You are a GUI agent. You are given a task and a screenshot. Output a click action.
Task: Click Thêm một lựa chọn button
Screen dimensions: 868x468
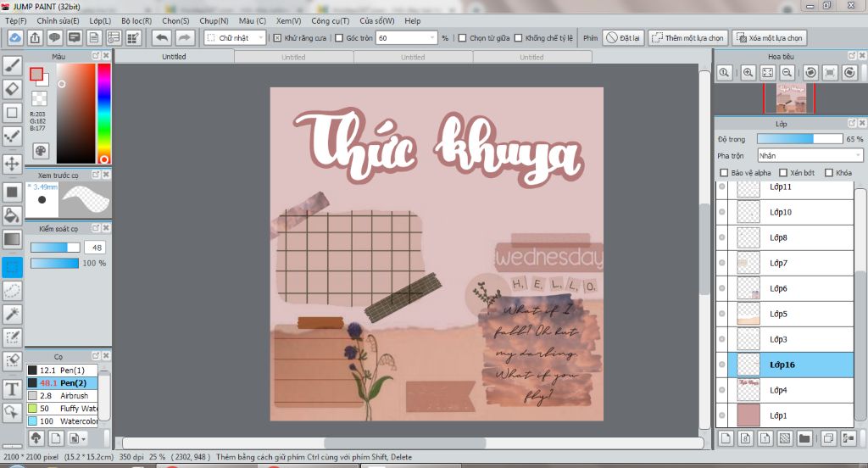(x=688, y=37)
